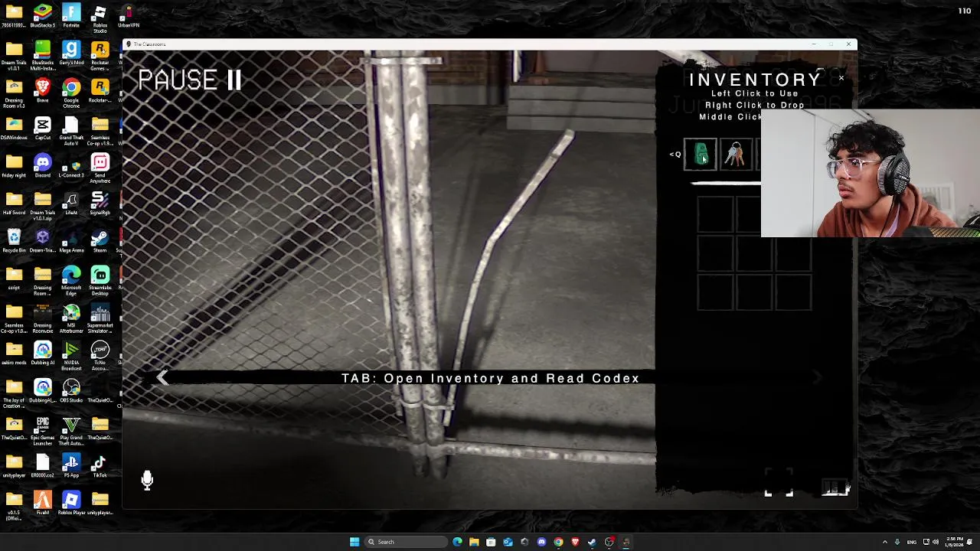Select the Half Sword folder
The width and height of the screenshot is (980, 551).
tap(14, 204)
